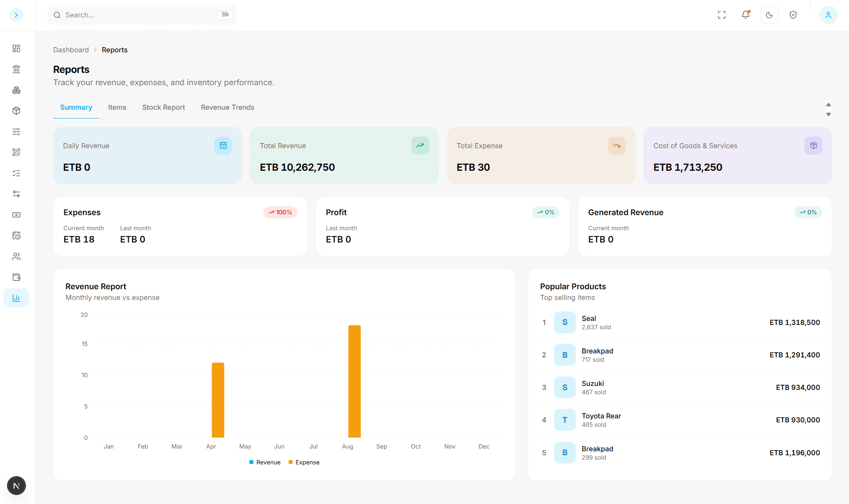Open the calendar clock icon in sidebar

click(x=16, y=236)
